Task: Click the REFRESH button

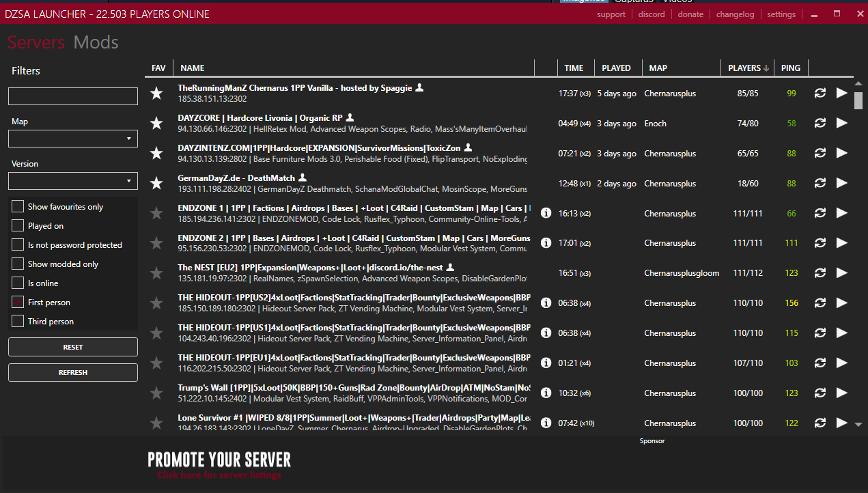Action: click(73, 372)
